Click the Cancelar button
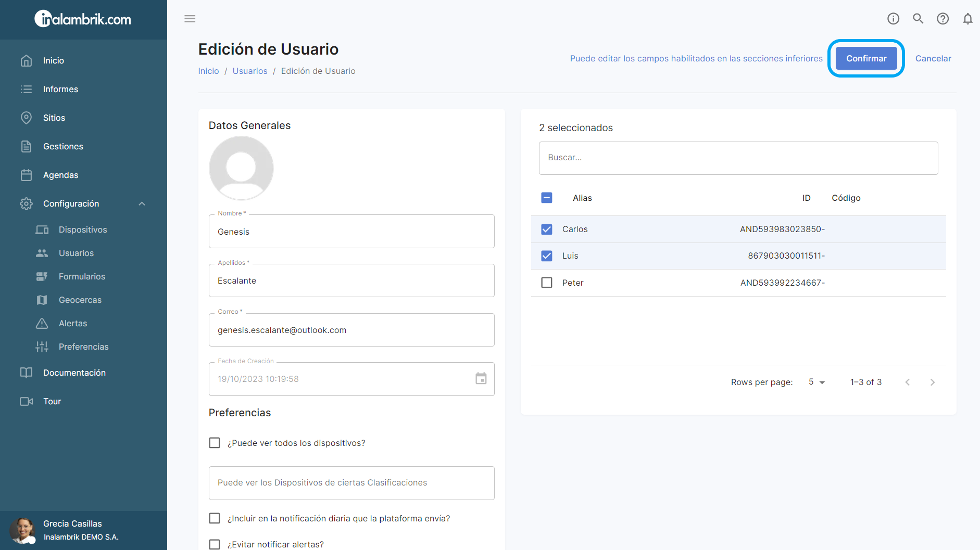The width and height of the screenshot is (980, 550). pyautogui.click(x=933, y=58)
